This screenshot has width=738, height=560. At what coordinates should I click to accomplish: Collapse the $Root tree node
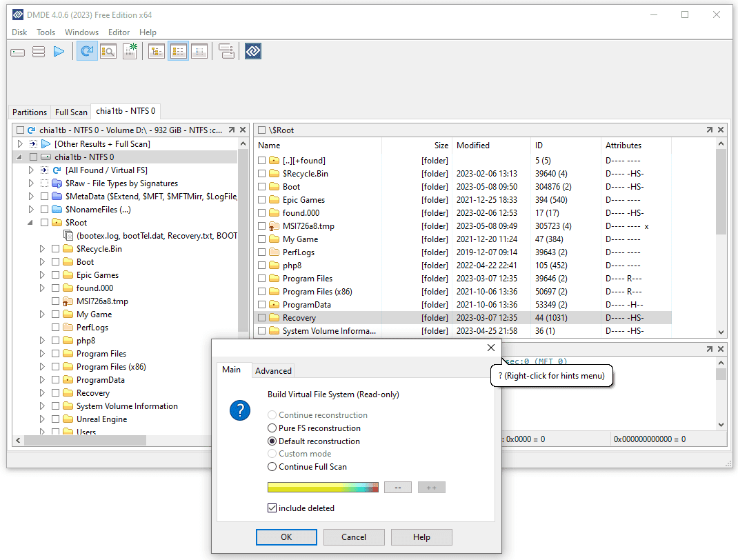point(31,223)
